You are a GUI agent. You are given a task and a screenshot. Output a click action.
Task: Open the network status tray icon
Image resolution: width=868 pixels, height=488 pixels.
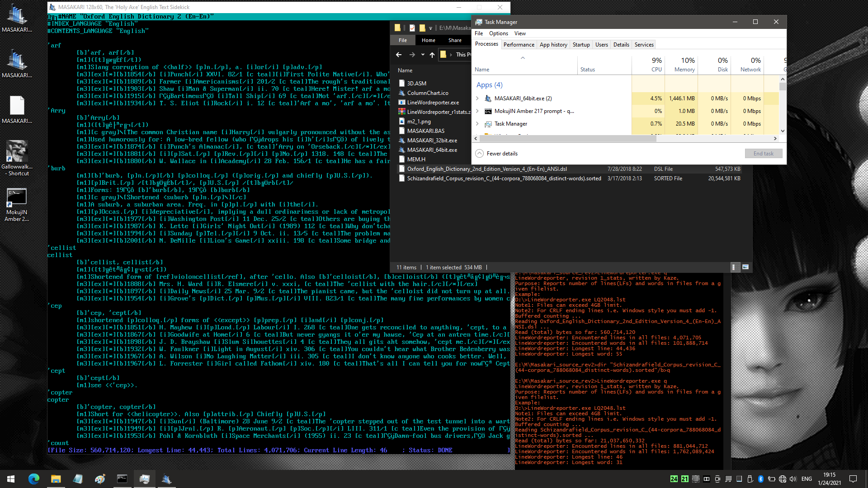click(783, 479)
